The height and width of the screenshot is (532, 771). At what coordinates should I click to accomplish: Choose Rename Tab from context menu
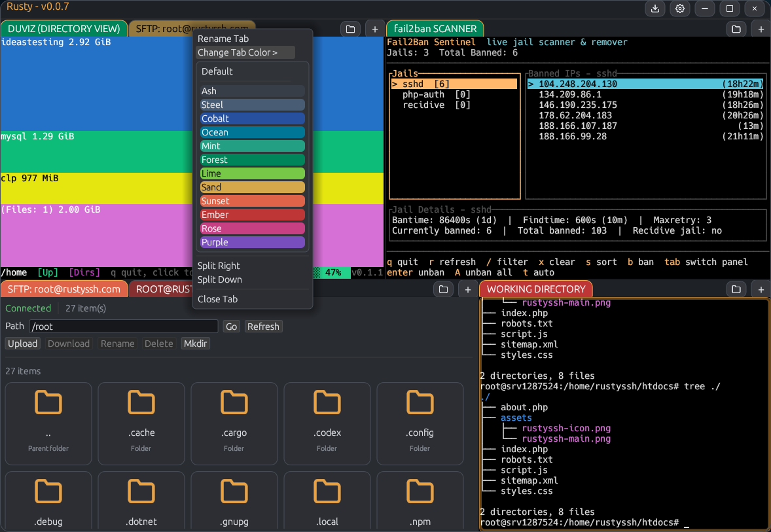(x=223, y=39)
